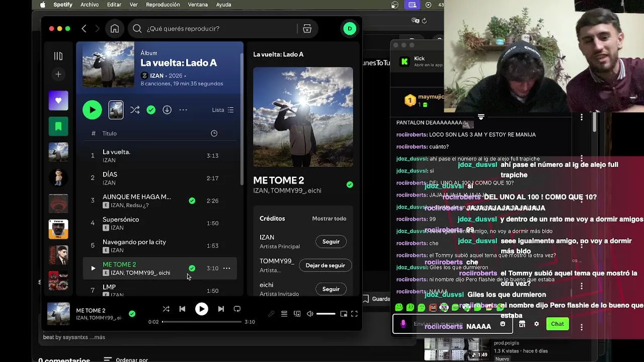Play the La vuelta: Lado A album
The width and height of the screenshot is (644, 362).
coord(92,110)
